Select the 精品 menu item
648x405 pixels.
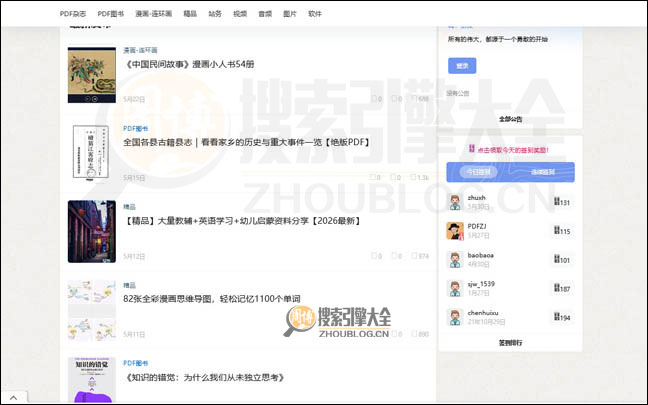[x=190, y=14]
